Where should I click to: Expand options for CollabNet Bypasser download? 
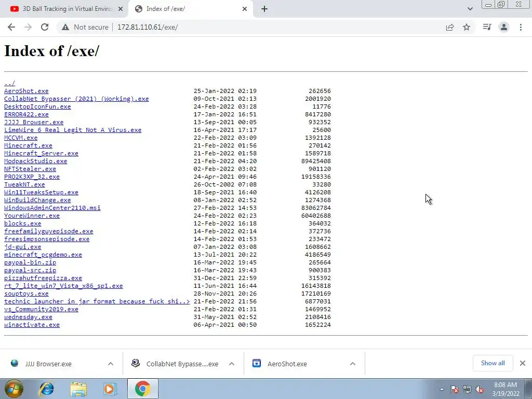point(232,364)
